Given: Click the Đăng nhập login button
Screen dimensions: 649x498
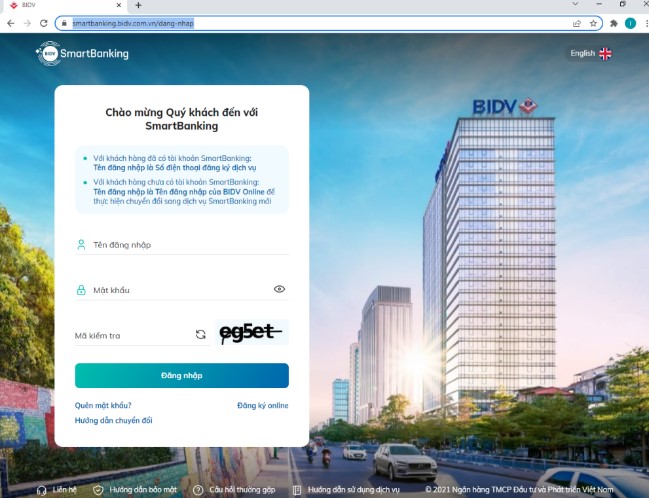Looking at the screenshot, I should (x=182, y=375).
